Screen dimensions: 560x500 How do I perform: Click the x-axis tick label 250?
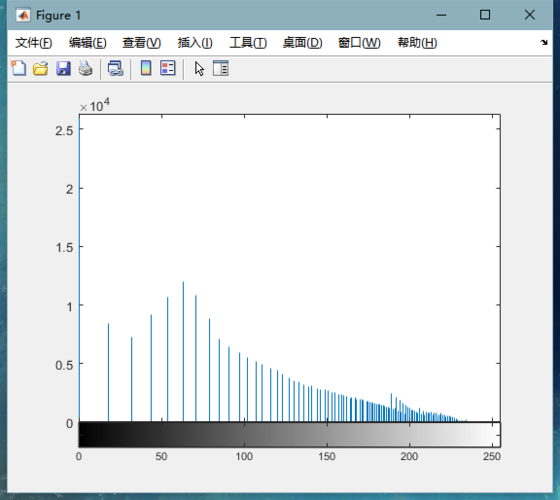point(492,456)
